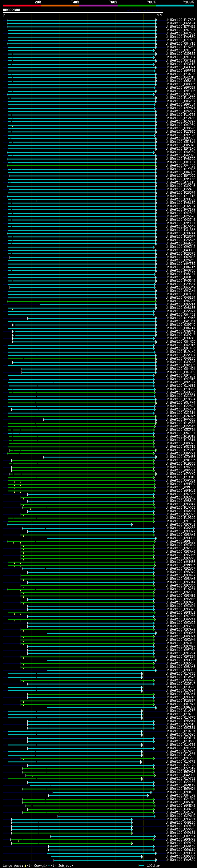Select label UniRef100_P27985
The image size is (197, 868).
tap(180, 131)
